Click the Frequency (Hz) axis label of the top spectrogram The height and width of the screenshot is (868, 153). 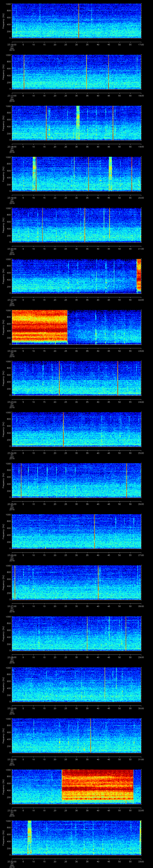click(4, 21)
